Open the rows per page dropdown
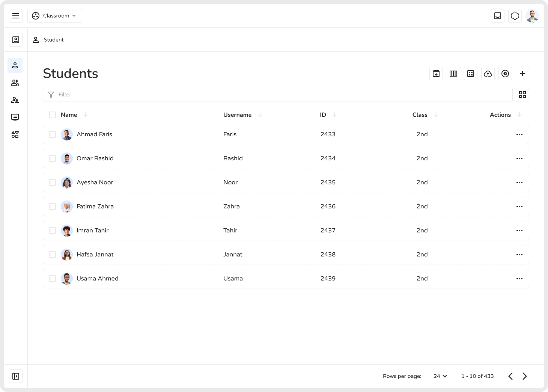 [440, 376]
